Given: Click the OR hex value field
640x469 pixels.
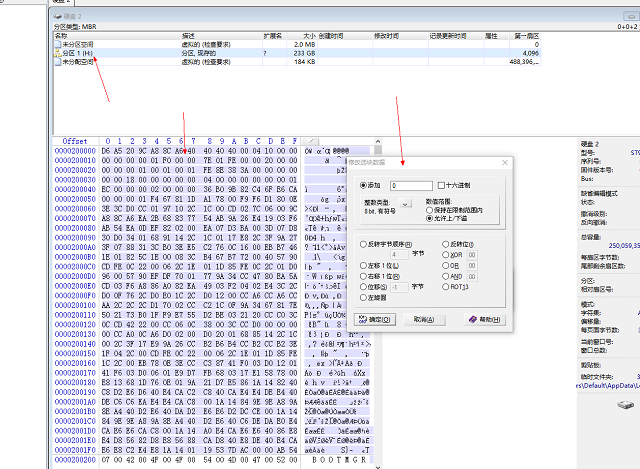Looking at the screenshot, I should [472, 265].
